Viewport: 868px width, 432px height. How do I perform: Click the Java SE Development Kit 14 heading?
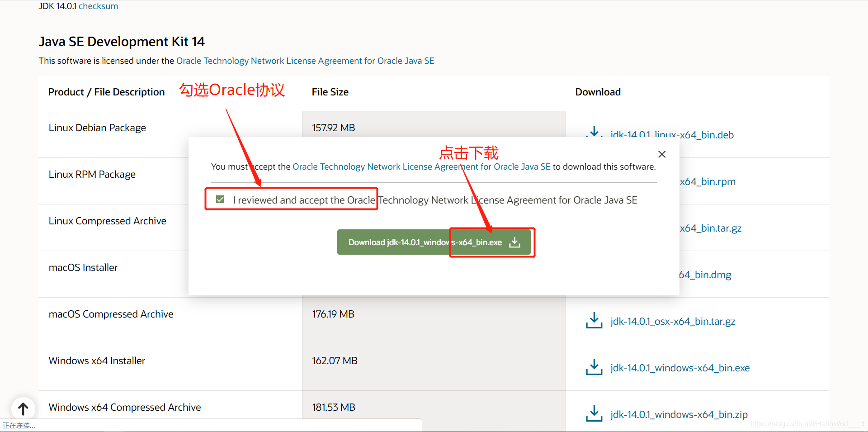[122, 42]
